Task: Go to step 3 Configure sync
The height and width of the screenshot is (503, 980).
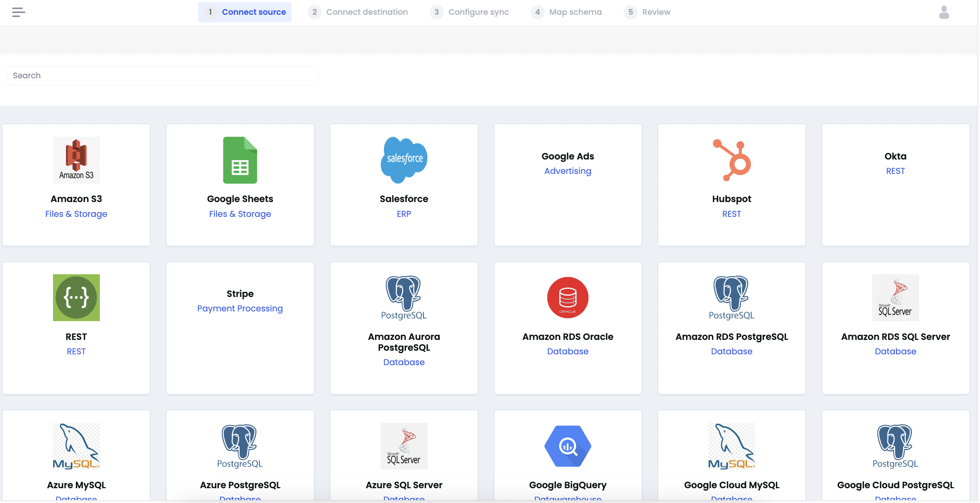Action: pos(469,12)
